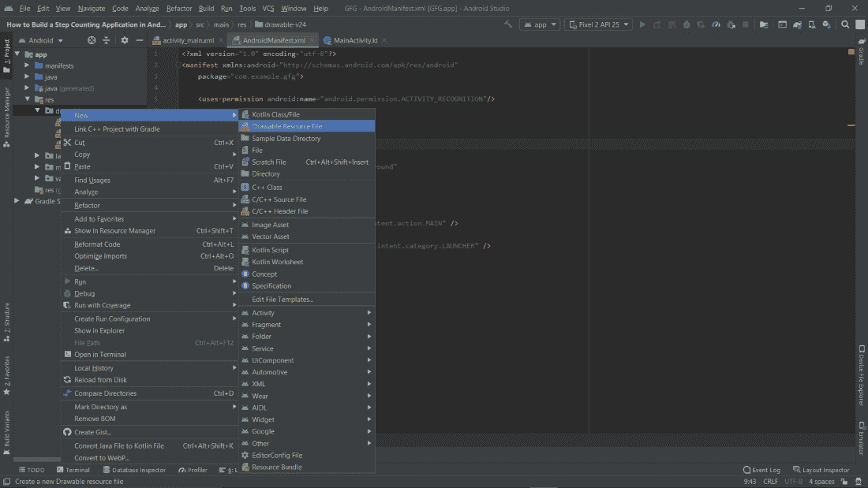Open the Profiler gauge icon in toolbar
The height and width of the screenshot is (488, 868).
click(715, 24)
